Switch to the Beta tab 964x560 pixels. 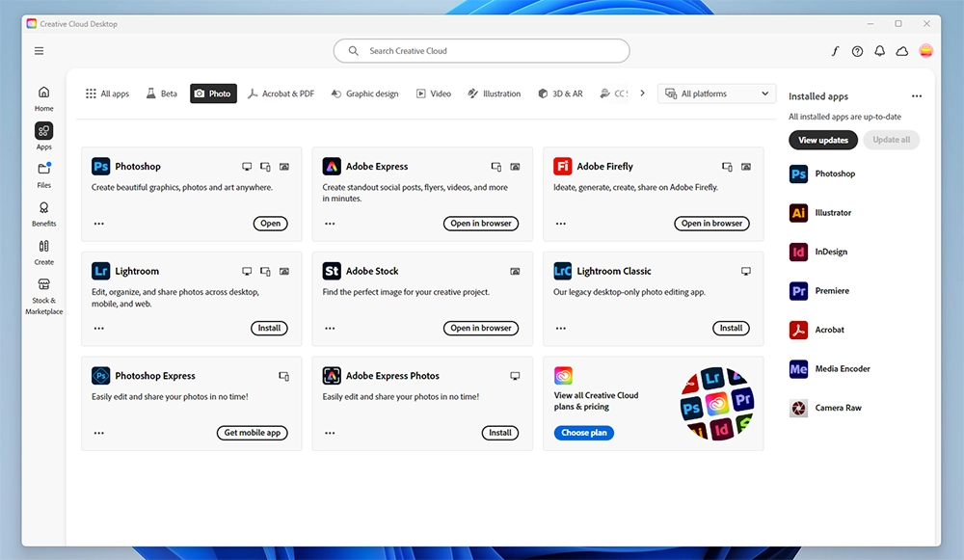click(162, 93)
